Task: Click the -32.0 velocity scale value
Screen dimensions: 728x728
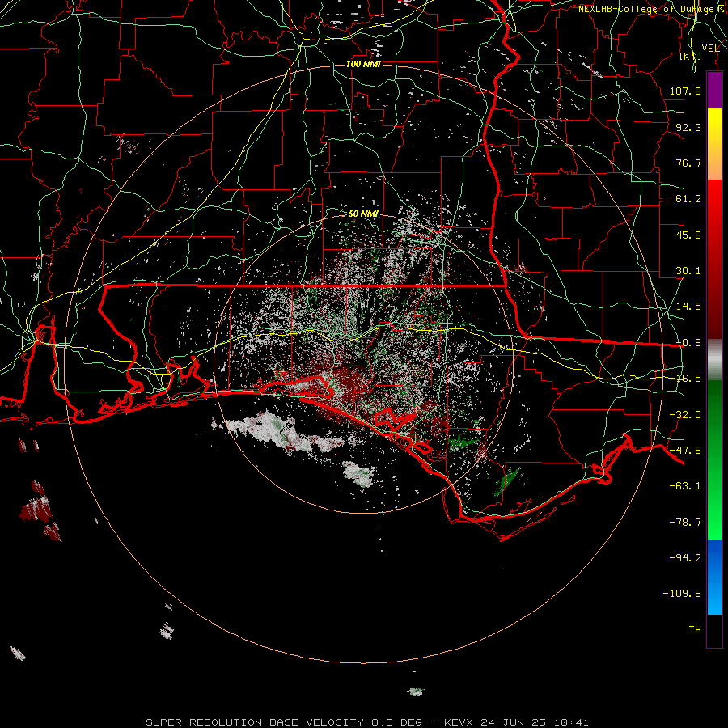Action: 685,415
